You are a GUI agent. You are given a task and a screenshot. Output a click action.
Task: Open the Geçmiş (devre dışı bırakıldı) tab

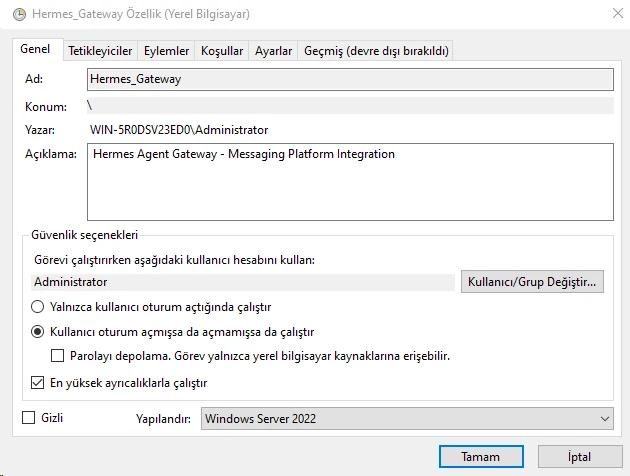376,51
